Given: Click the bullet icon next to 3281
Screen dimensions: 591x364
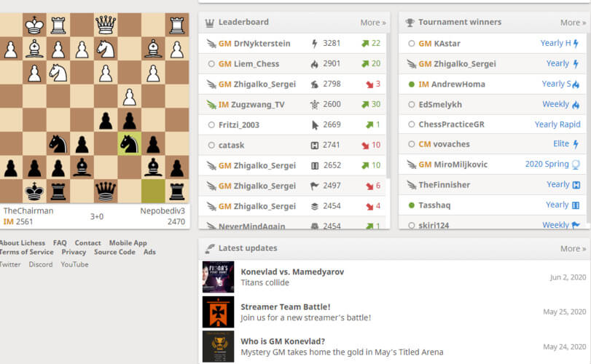Looking at the screenshot, I should [x=314, y=43].
